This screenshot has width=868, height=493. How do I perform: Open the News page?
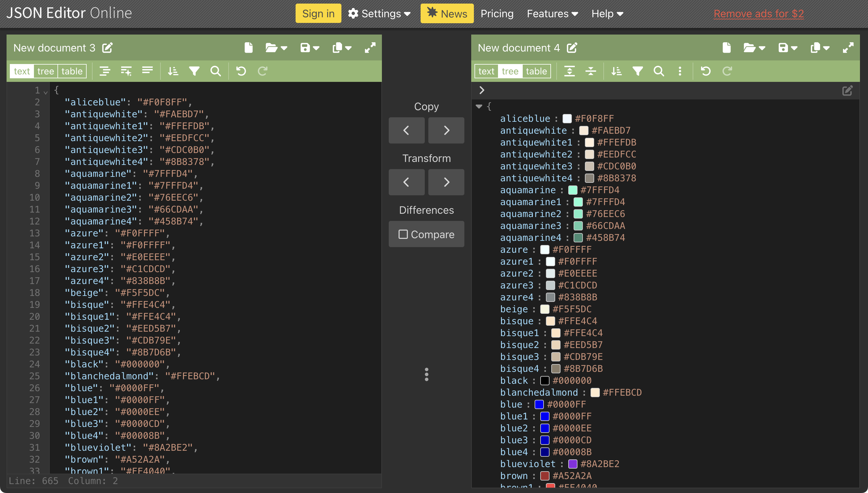[447, 13]
